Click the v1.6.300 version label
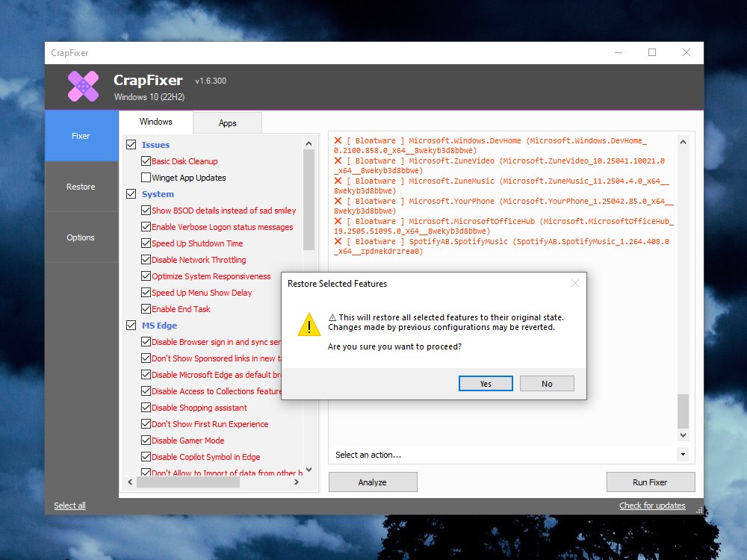Viewport: 747px width, 560px height. point(211,81)
